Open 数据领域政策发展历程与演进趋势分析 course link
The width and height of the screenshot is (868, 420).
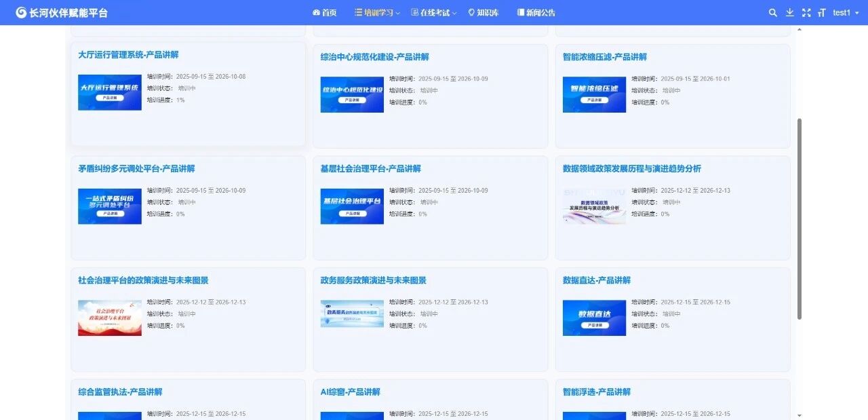pos(631,169)
